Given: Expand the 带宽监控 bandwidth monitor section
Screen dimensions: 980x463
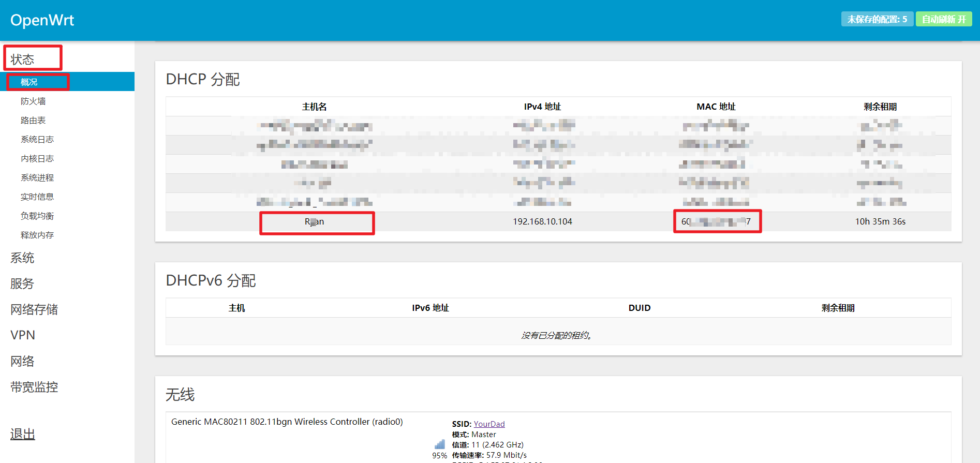Looking at the screenshot, I should [34, 387].
